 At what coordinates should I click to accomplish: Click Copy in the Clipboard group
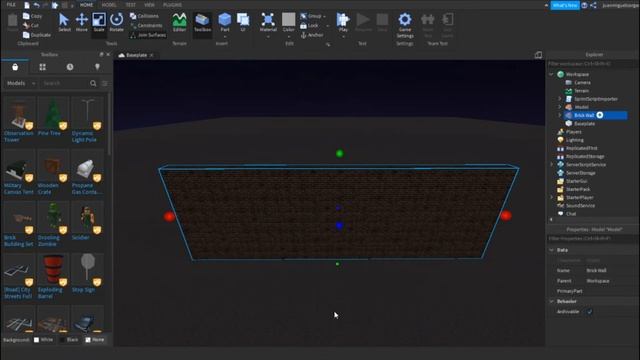point(32,16)
